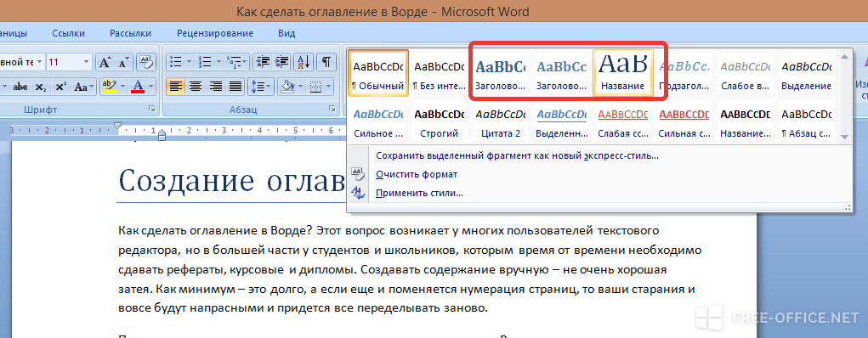The width and height of the screenshot is (868, 338).
Task: Select the Без интервала style
Action: [440, 73]
